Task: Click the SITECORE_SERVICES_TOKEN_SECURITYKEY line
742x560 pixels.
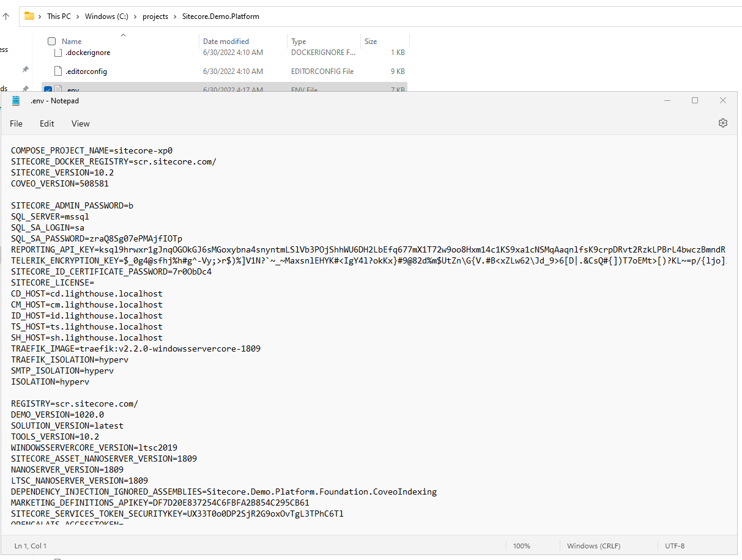Action: tap(177, 514)
